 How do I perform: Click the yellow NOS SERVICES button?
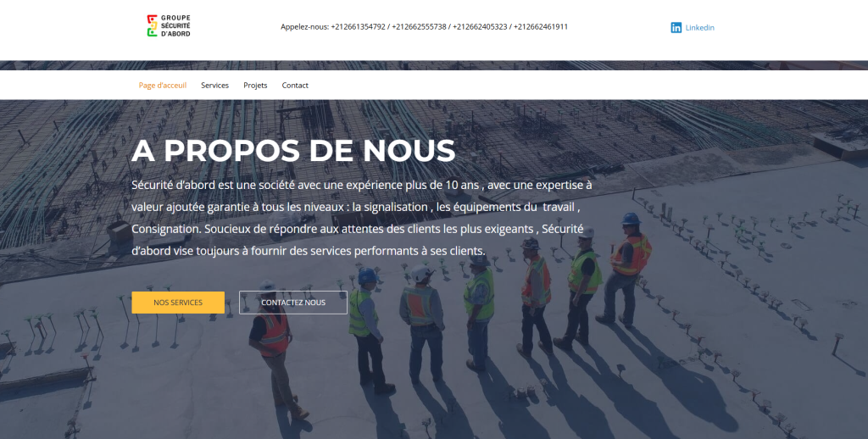click(178, 303)
